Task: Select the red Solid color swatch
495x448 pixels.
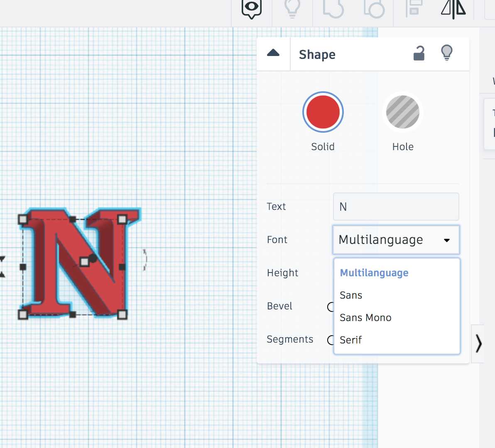Action: click(x=323, y=112)
